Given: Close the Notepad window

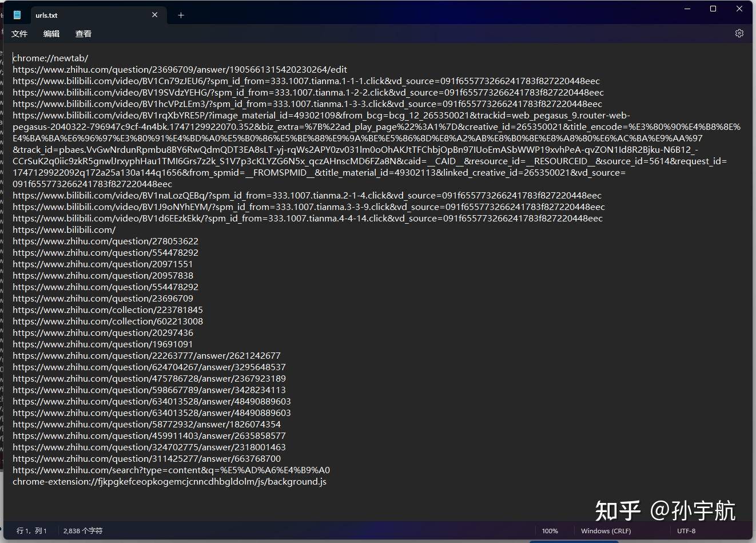Looking at the screenshot, I should 739,9.
